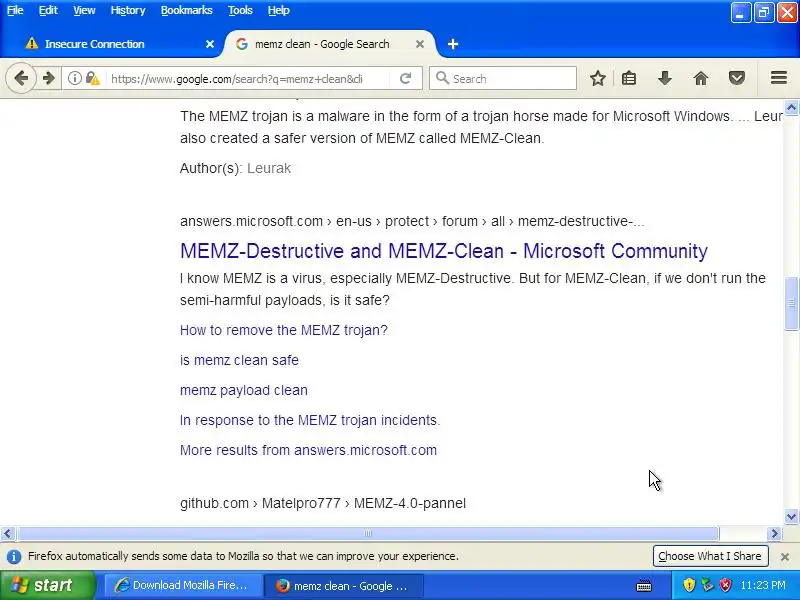Image resolution: width=800 pixels, height=600 pixels.
Task: Save page to Pocket icon
Action: click(x=736, y=78)
